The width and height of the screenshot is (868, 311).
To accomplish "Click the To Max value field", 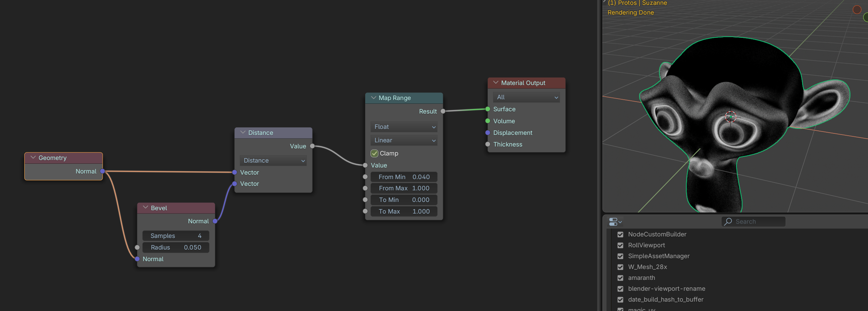I will 404,211.
